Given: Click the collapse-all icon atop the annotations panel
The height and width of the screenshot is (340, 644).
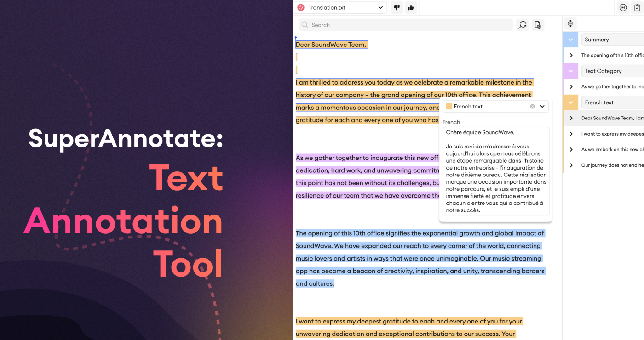Looking at the screenshot, I should point(570,23).
